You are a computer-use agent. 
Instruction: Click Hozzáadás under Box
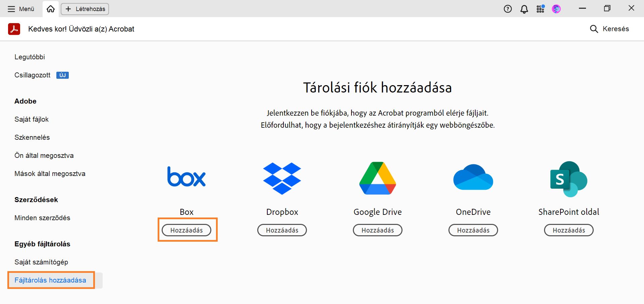pos(186,230)
